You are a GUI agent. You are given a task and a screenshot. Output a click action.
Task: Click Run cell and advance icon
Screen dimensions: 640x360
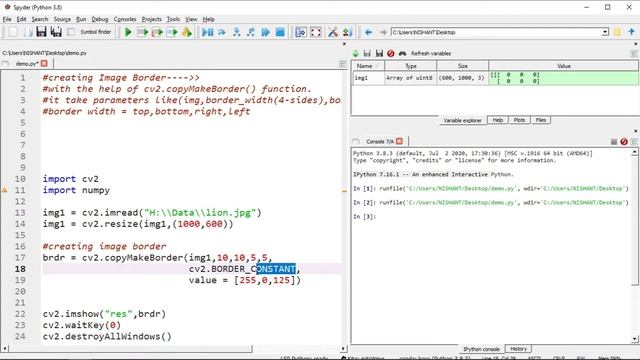(157, 32)
